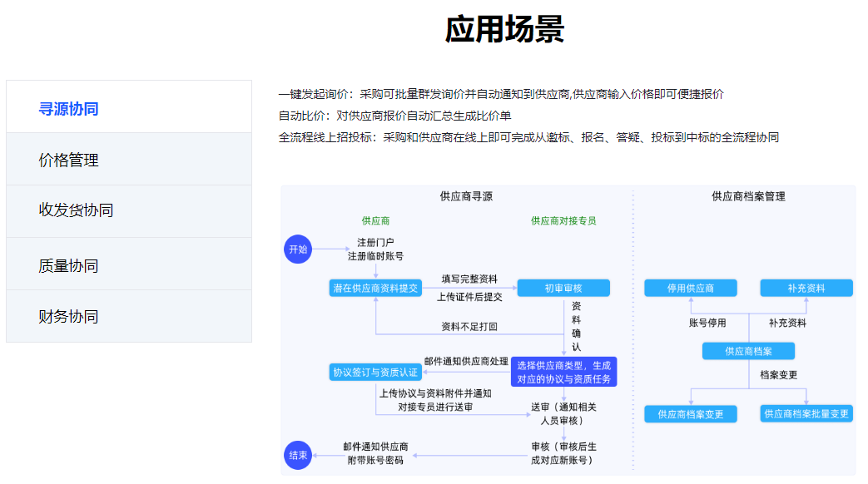Click the 供应商档案变更 button
This screenshot has width=868, height=484.
[x=691, y=413]
